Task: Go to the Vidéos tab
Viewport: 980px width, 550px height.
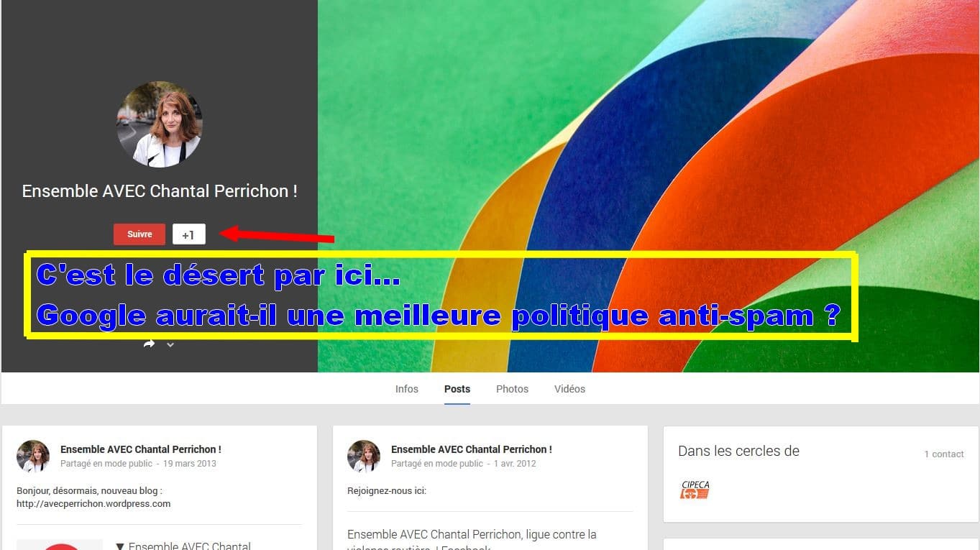Action: click(569, 389)
